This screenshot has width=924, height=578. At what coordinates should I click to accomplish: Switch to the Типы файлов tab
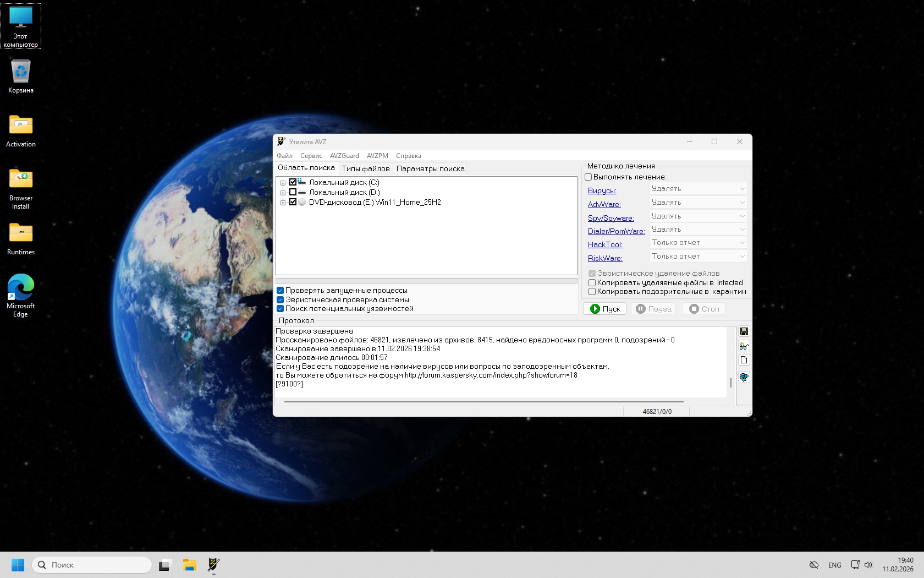pos(365,168)
